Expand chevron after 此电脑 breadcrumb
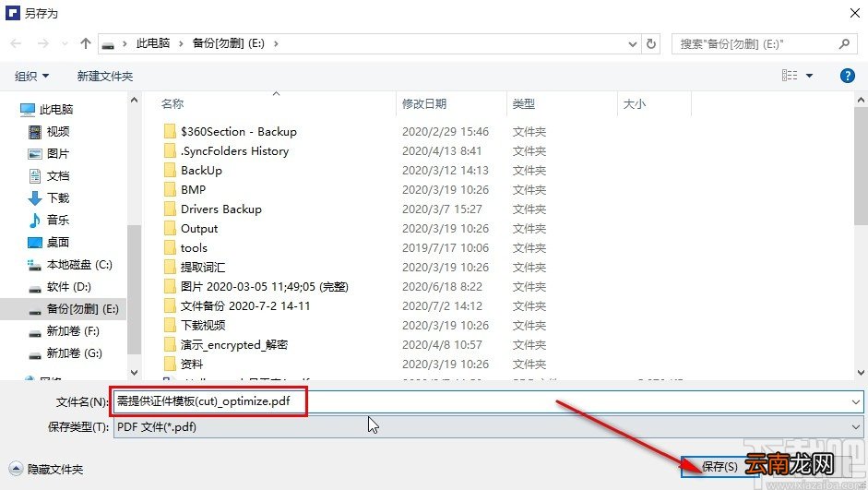868x490 pixels. tap(181, 43)
